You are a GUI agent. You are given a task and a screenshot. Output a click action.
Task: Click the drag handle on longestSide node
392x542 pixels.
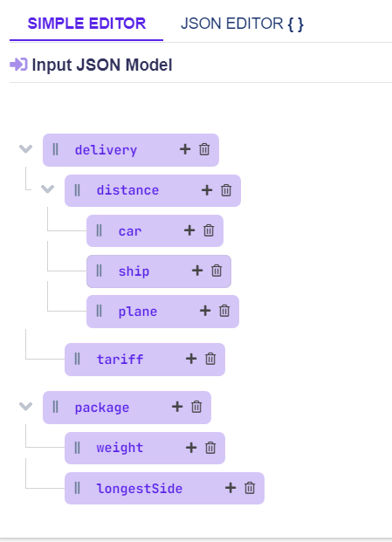tap(77, 488)
